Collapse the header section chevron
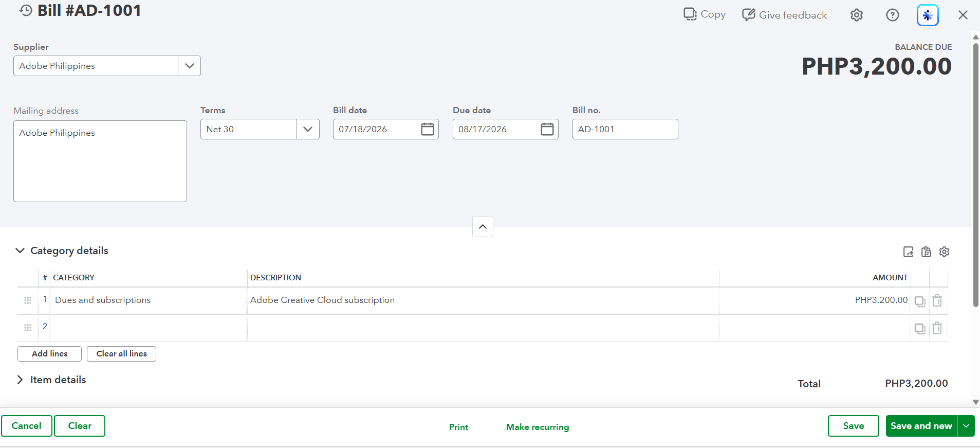Viewport: 980px width, 448px height. click(483, 226)
